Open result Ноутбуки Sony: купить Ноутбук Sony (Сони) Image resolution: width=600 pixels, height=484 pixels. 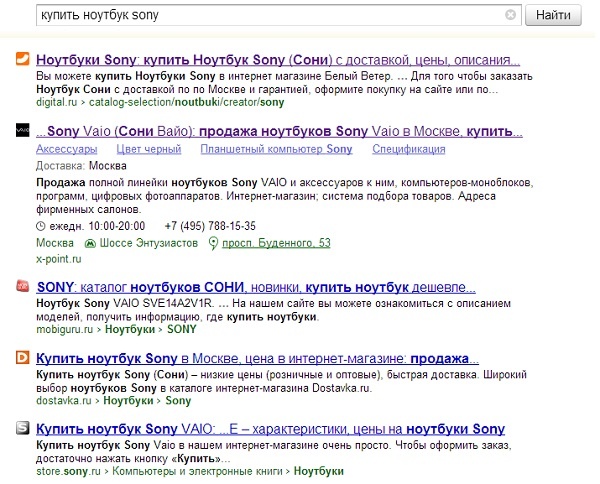(278, 60)
